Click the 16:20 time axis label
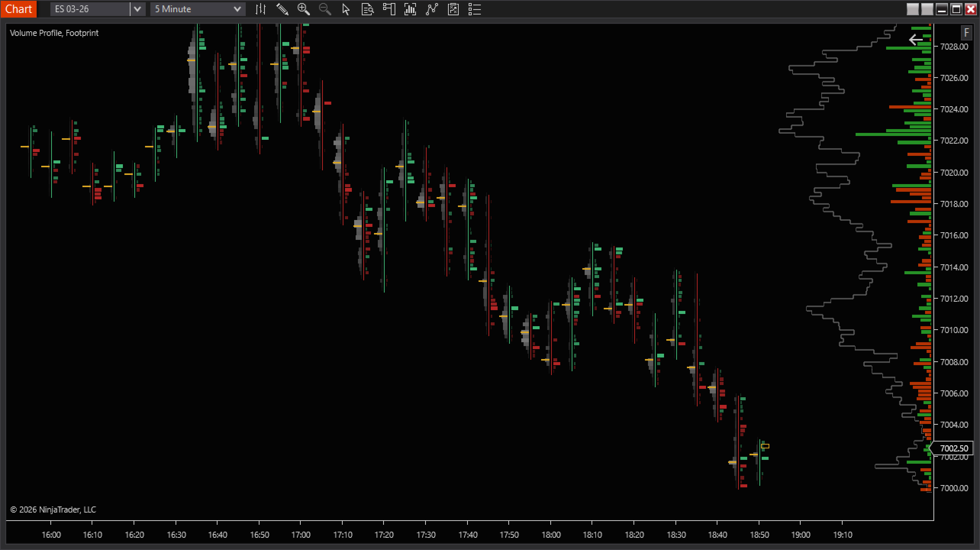The image size is (980, 550). click(134, 535)
